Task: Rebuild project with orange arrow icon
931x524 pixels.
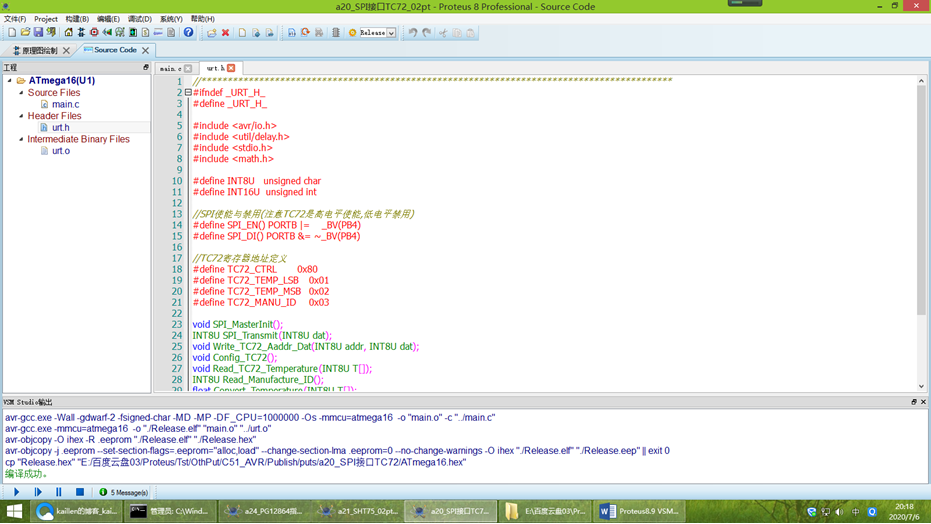Action: 305,33
